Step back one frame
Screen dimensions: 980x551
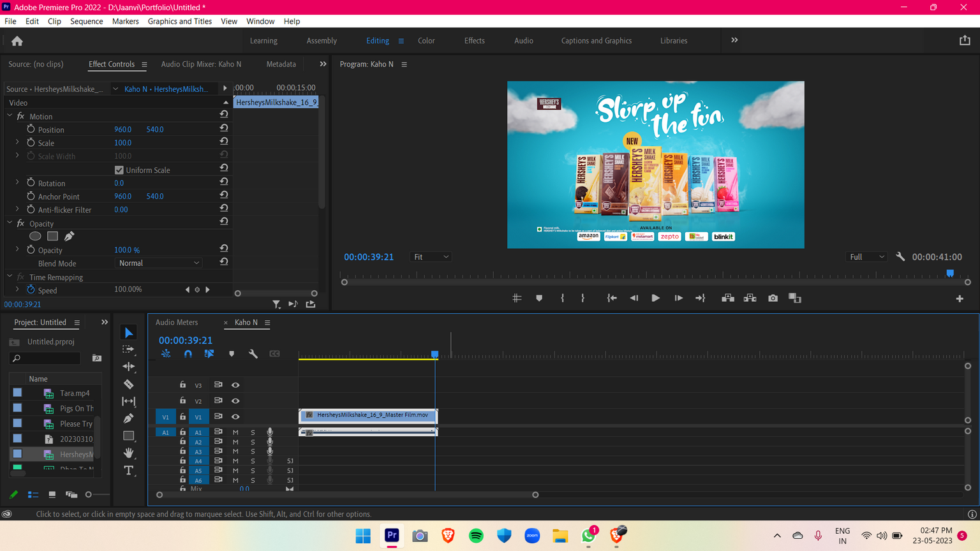tap(634, 298)
